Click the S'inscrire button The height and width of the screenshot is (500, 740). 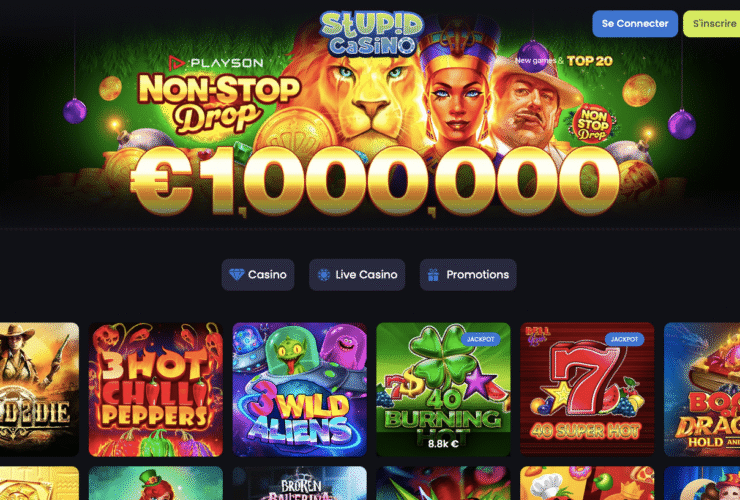point(712,24)
